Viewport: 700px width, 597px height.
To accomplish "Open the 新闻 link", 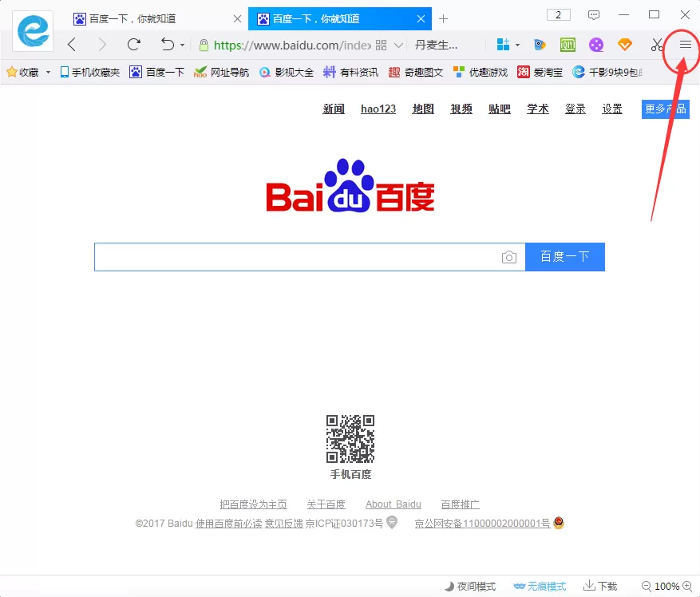I will 334,109.
